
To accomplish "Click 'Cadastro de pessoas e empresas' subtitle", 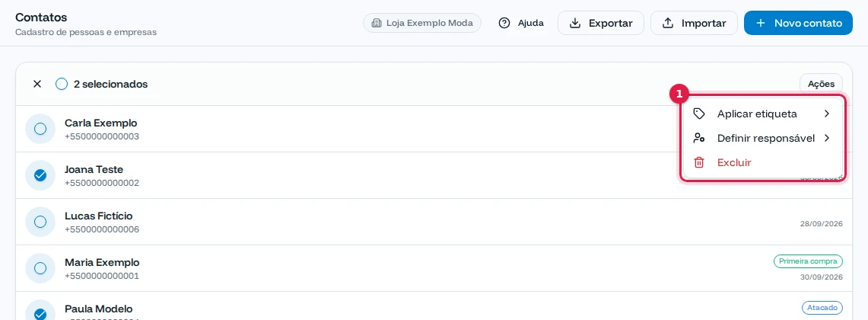I will click(86, 32).
